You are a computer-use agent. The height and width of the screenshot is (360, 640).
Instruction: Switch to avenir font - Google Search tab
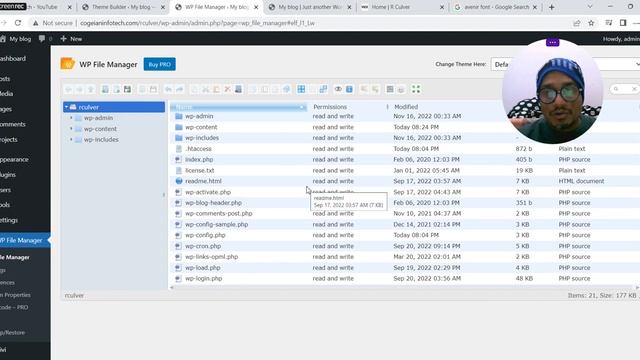496,7
